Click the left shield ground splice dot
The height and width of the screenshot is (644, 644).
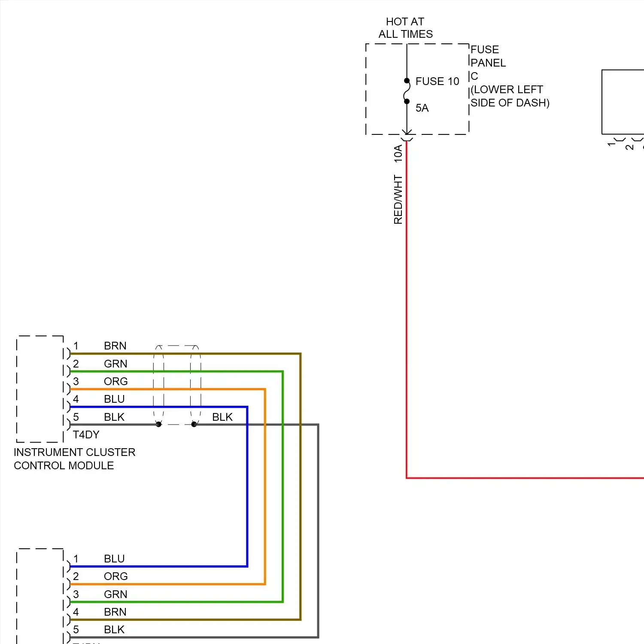[x=158, y=424]
